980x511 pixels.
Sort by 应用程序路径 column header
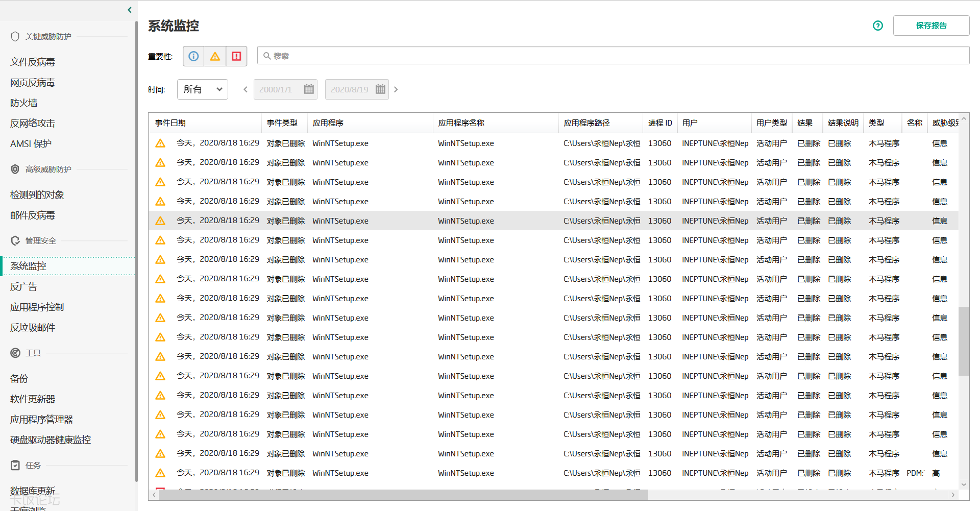pos(601,123)
